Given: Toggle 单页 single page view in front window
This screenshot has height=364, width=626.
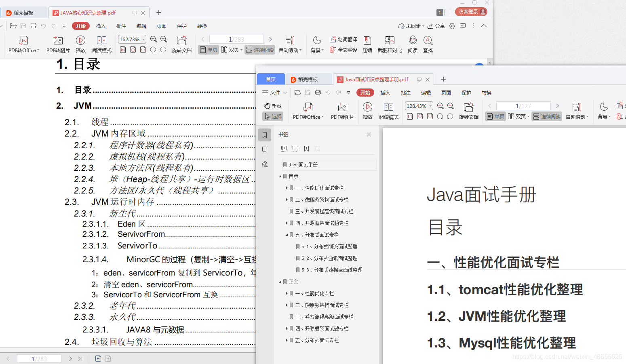Looking at the screenshot, I should tap(495, 116).
